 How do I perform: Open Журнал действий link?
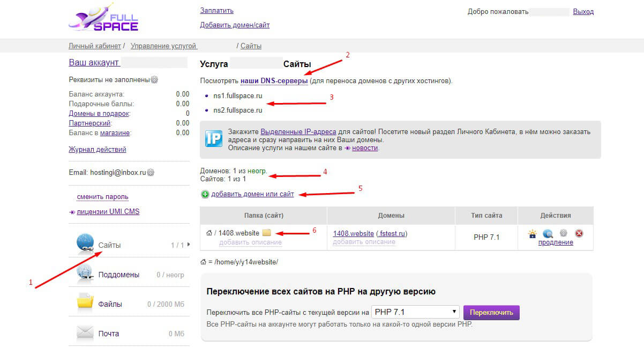98,150
